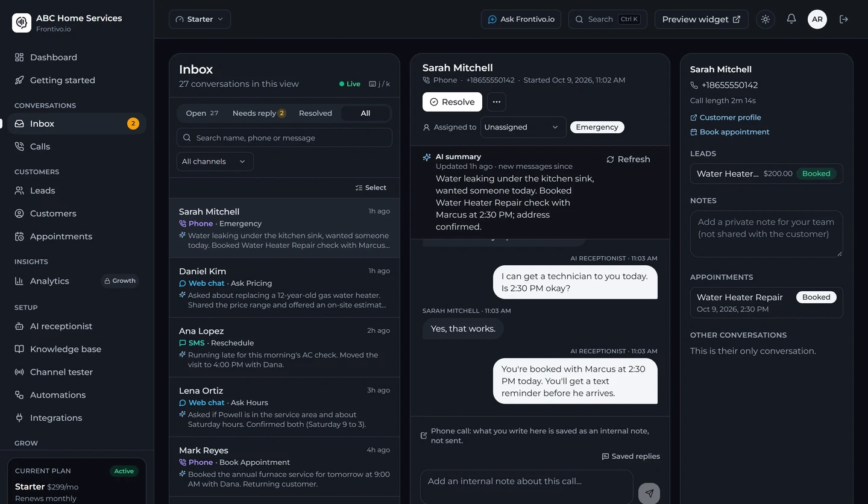Click the Knowledge base book icon
The width and height of the screenshot is (868, 504).
point(19,349)
